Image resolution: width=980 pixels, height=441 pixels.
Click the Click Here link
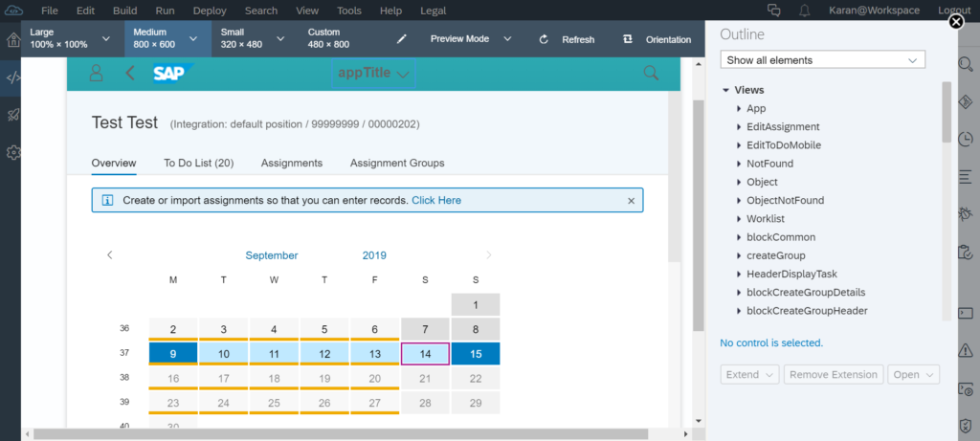pos(436,201)
